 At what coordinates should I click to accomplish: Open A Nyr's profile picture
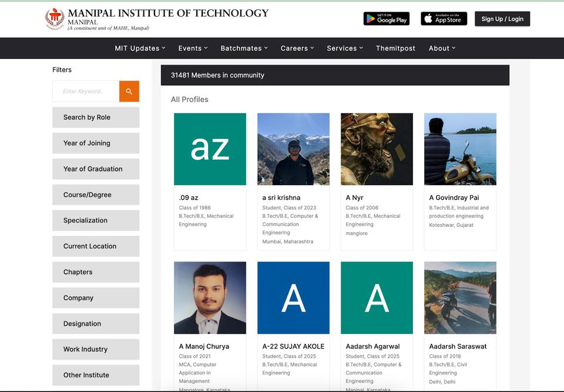pos(377,149)
